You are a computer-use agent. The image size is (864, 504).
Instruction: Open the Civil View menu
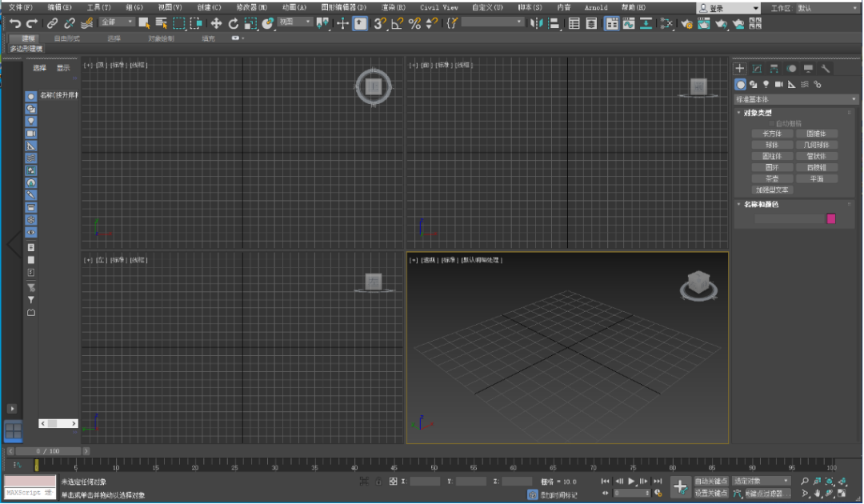point(438,7)
